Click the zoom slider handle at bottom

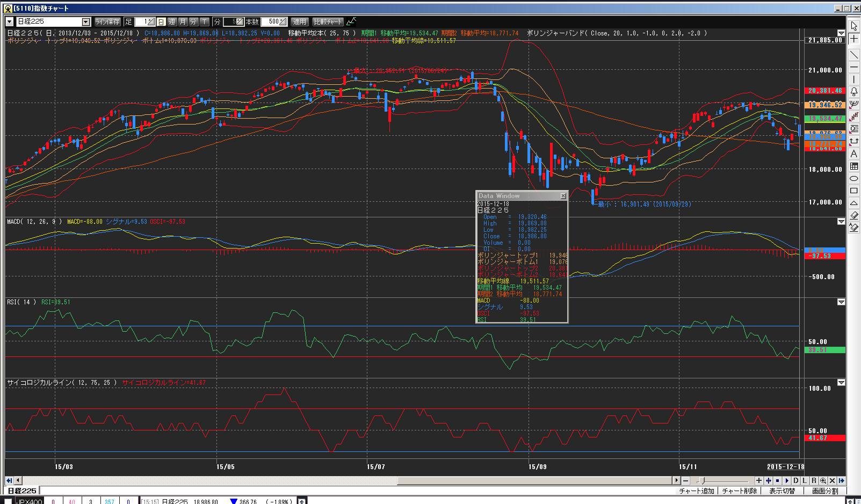click(x=703, y=481)
